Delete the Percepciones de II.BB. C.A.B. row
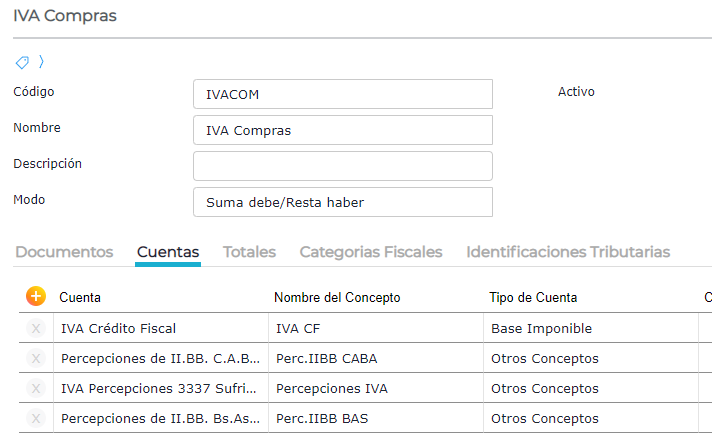The width and height of the screenshot is (712, 446). 36,358
